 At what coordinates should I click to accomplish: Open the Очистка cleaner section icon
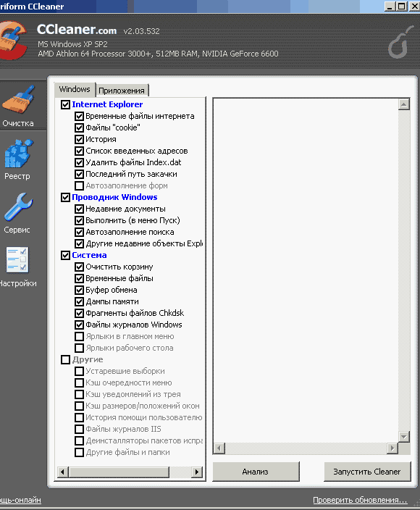(18, 99)
